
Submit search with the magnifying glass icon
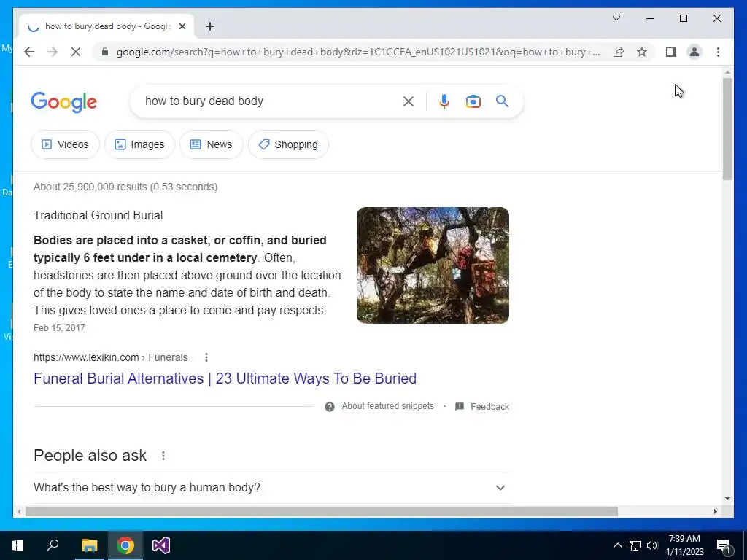[x=502, y=101]
